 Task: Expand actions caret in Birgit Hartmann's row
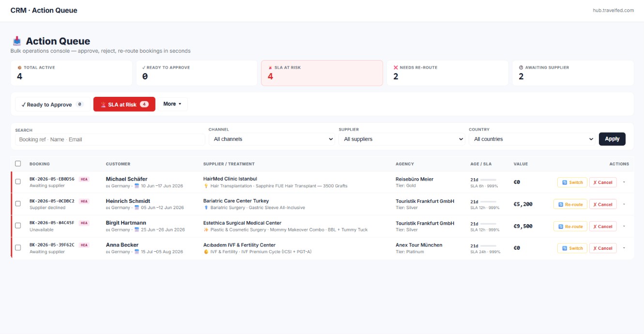(624, 226)
